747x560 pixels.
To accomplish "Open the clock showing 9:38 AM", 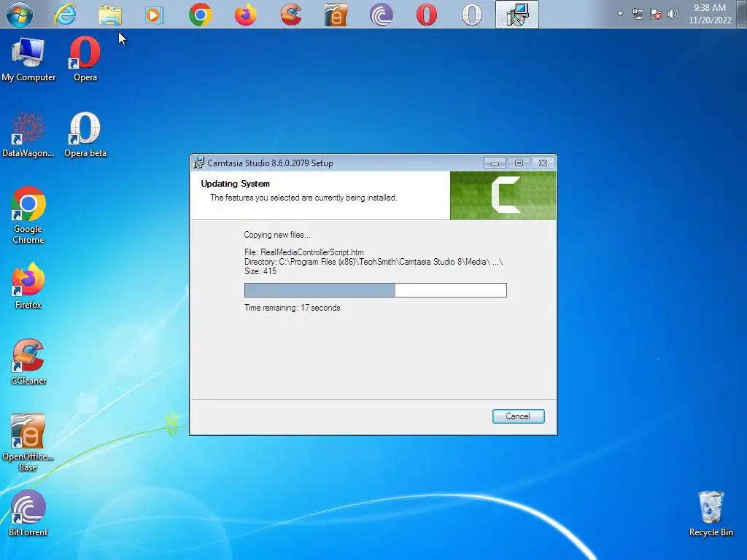I will pos(710,14).
